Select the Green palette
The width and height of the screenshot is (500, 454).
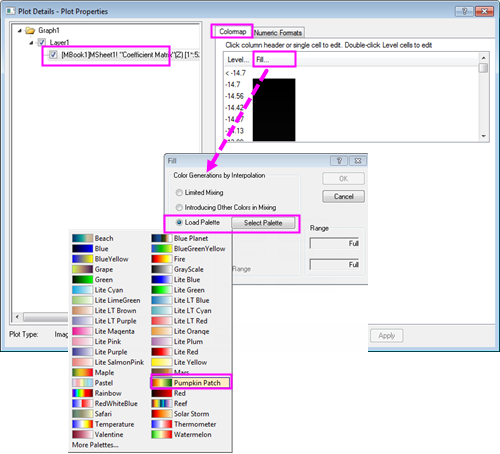tap(93, 280)
